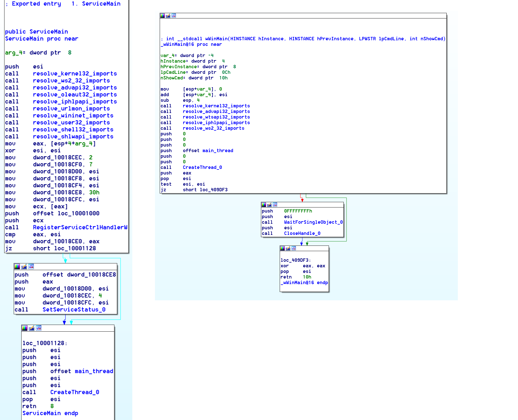
Task: Click resolve_wtsapi32_imports call
Action: coord(216,117)
